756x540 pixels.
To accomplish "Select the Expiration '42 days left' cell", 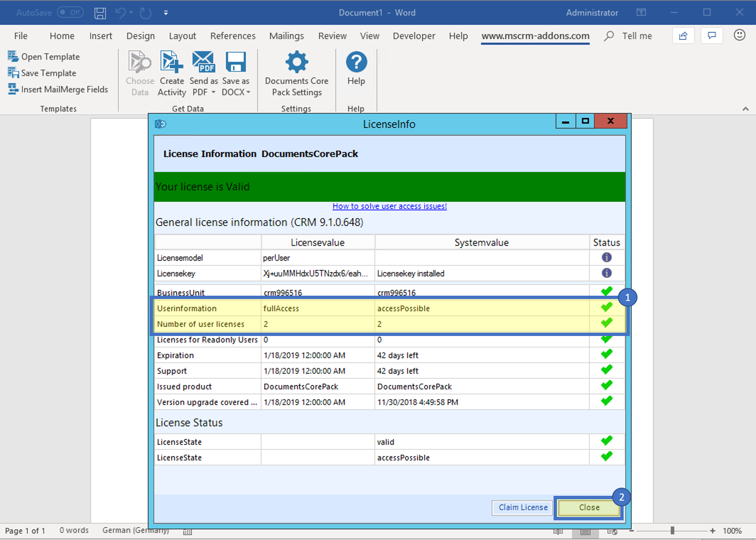I will click(x=482, y=356).
